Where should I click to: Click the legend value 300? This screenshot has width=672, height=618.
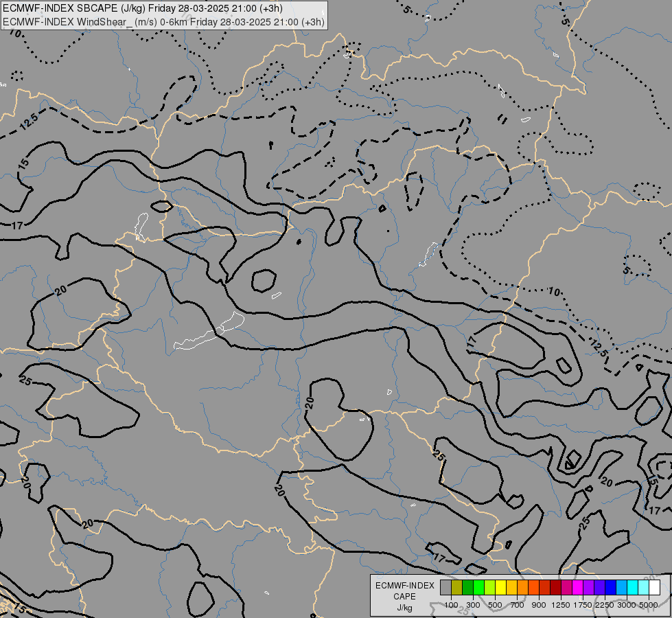click(473, 605)
